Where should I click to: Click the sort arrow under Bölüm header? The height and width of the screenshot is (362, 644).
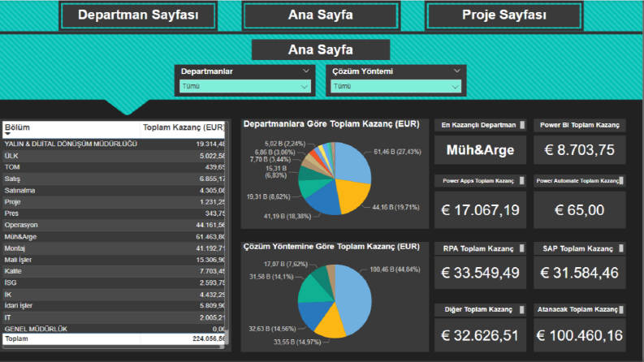(8, 134)
